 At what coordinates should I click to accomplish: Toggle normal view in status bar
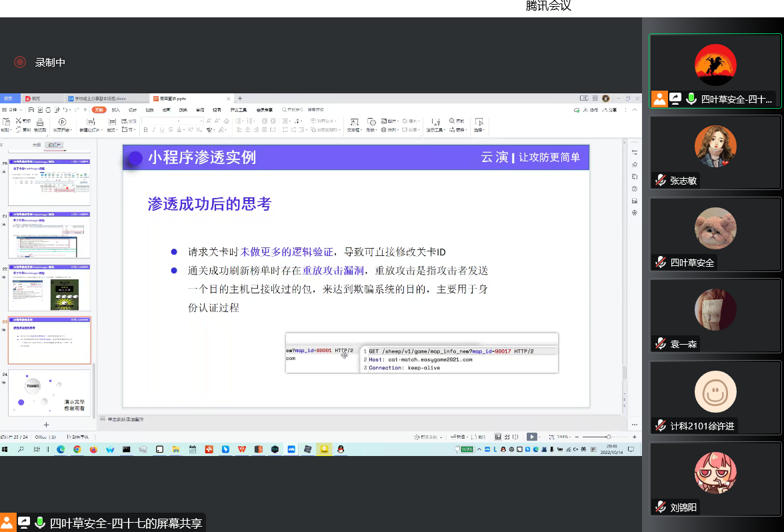pyautogui.click(x=498, y=437)
